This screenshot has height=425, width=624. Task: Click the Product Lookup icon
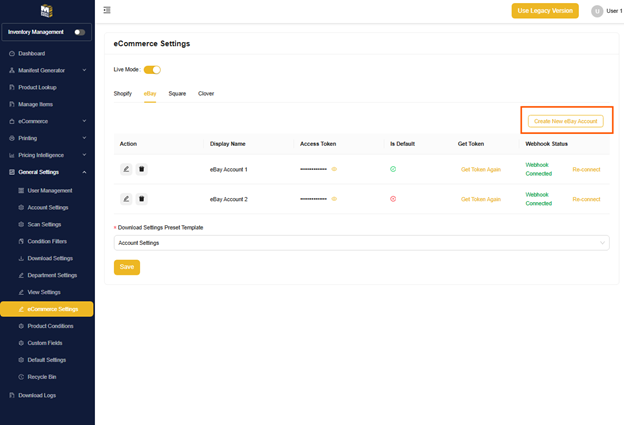(12, 88)
